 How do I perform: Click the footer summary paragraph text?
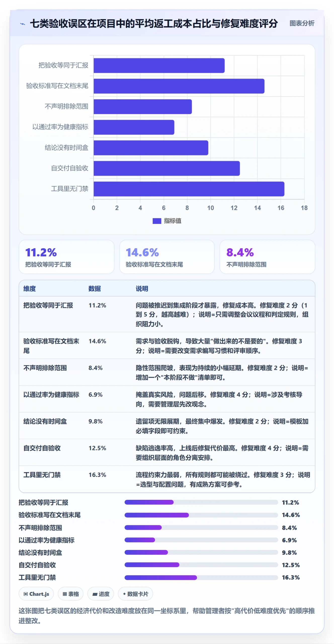click(167, 616)
